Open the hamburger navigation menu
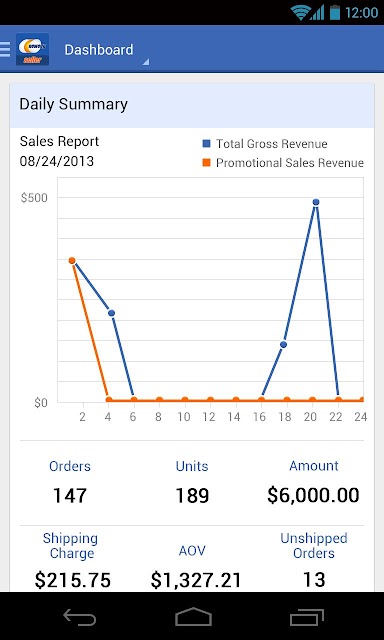Viewport: 384px width, 640px height. [5, 49]
